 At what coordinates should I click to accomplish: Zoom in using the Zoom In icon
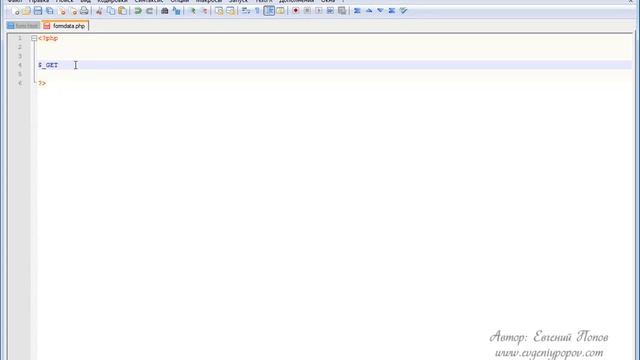tap(192, 11)
